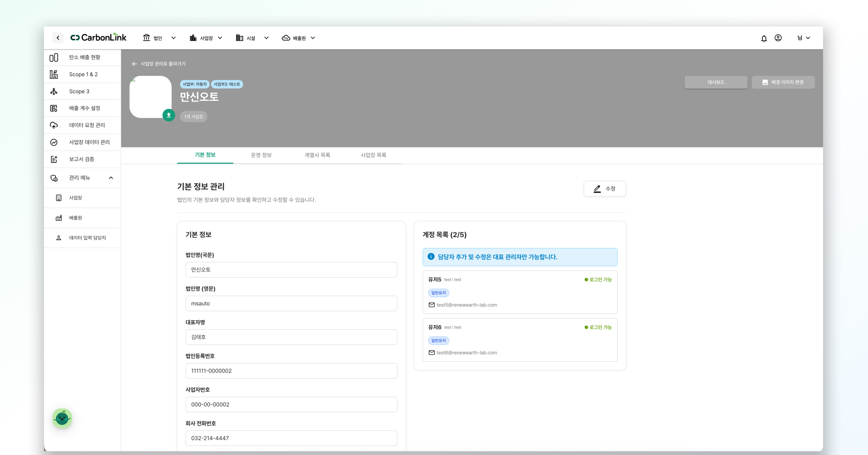Click the user profile account icon

click(x=778, y=38)
